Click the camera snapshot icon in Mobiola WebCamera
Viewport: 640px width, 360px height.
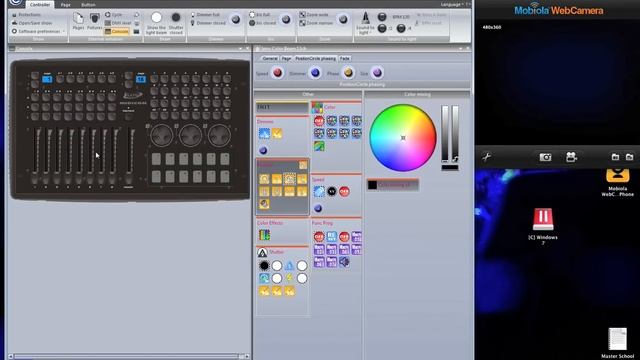pyautogui.click(x=545, y=157)
